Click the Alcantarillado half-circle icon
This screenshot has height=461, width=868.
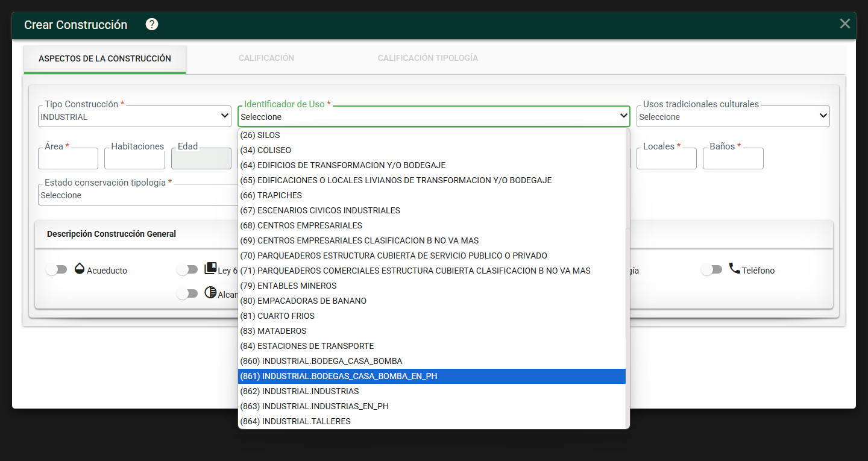210,293
